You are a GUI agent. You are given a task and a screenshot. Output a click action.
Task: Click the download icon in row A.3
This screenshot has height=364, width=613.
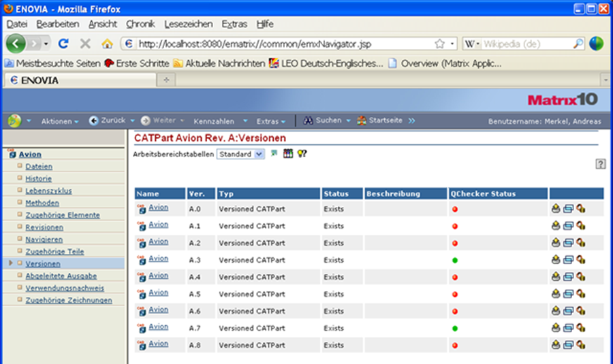point(556,260)
